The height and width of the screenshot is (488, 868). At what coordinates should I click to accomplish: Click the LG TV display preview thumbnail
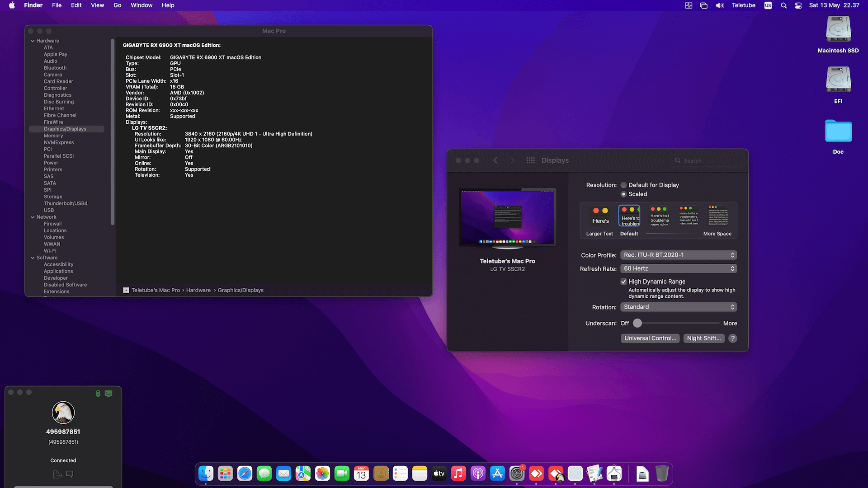pyautogui.click(x=507, y=218)
